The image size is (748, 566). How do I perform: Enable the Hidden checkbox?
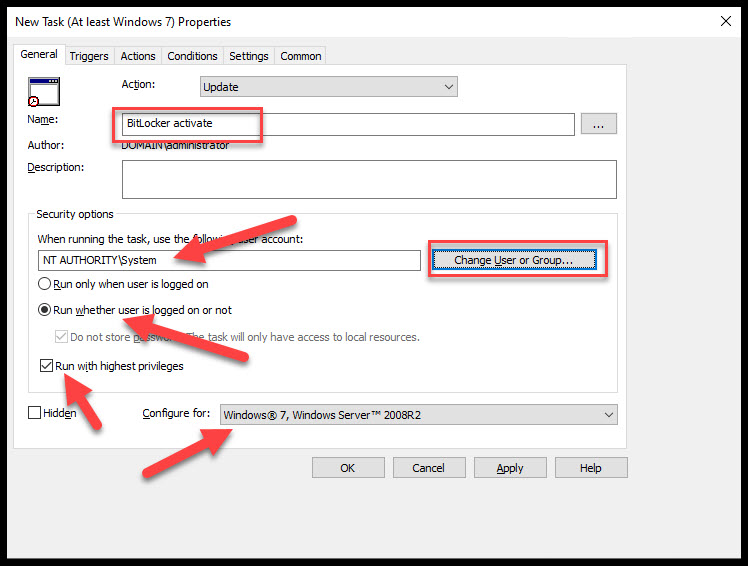(34, 413)
